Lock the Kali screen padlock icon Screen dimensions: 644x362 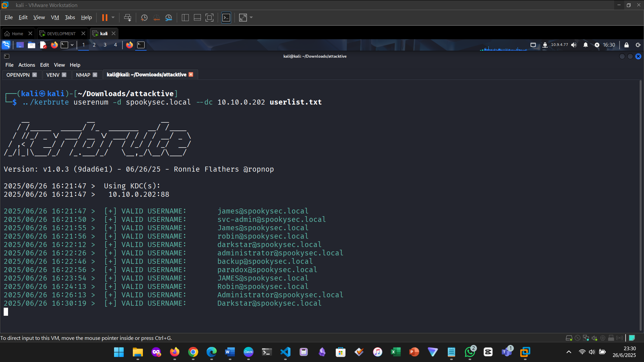click(x=626, y=45)
